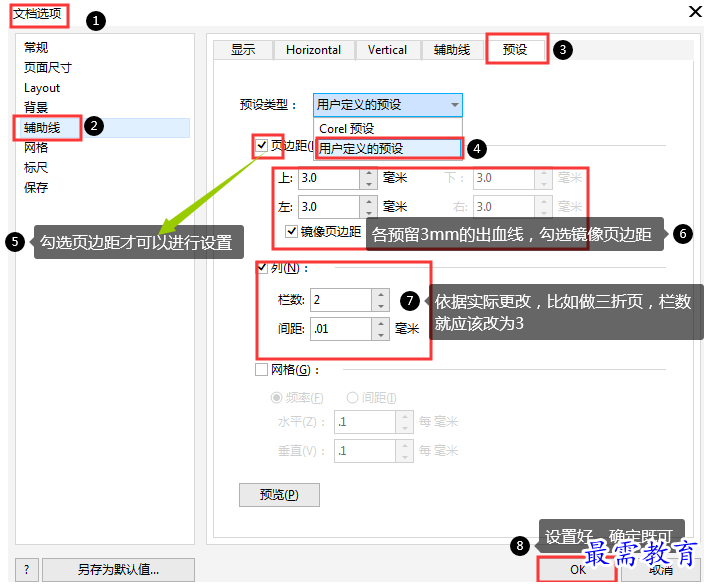Toggle the 列(N) checkbox

click(262, 268)
